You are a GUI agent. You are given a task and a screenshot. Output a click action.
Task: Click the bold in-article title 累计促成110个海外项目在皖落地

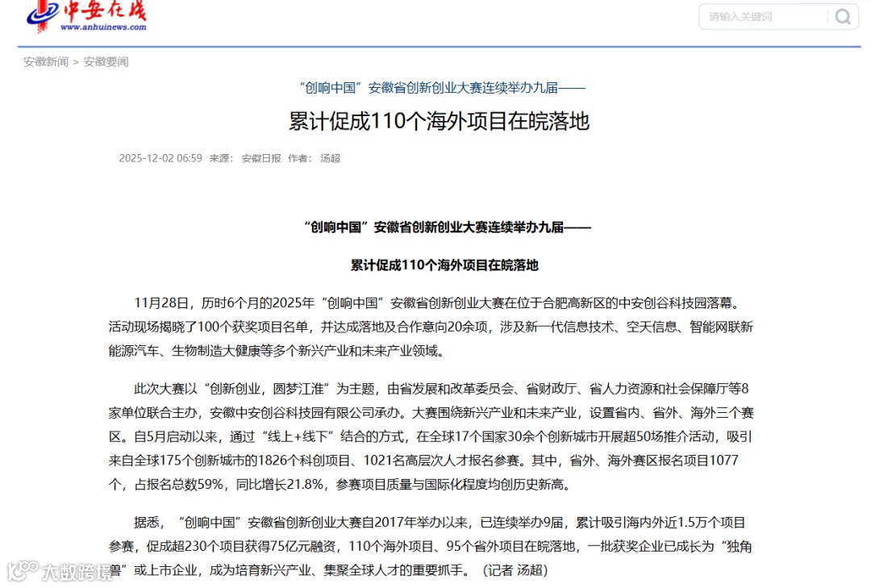pyautogui.click(x=444, y=265)
